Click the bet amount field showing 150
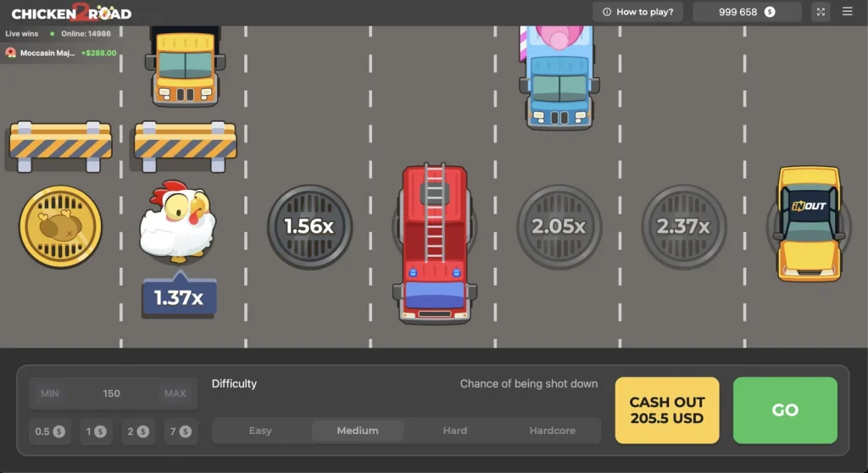Screen dimensions: 868x473 click(x=112, y=393)
